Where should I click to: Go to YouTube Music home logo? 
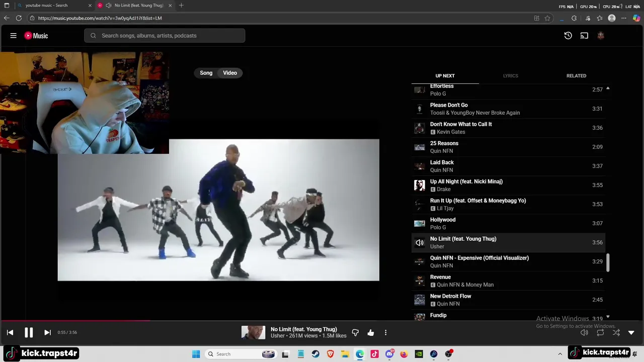[36, 36]
